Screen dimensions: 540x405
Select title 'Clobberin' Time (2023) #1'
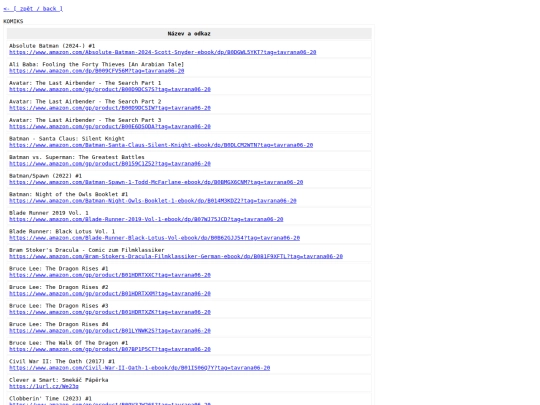click(x=50, y=399)
